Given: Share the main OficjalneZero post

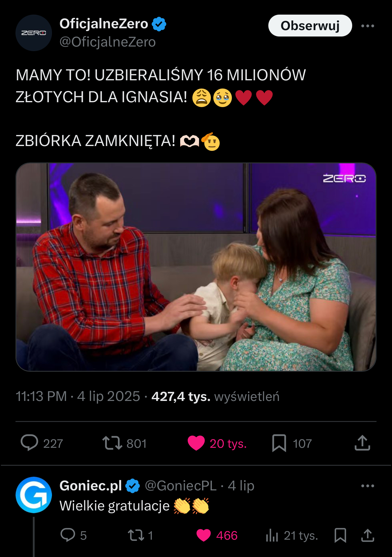Looking at the screenshot, I should pos(362,443).
